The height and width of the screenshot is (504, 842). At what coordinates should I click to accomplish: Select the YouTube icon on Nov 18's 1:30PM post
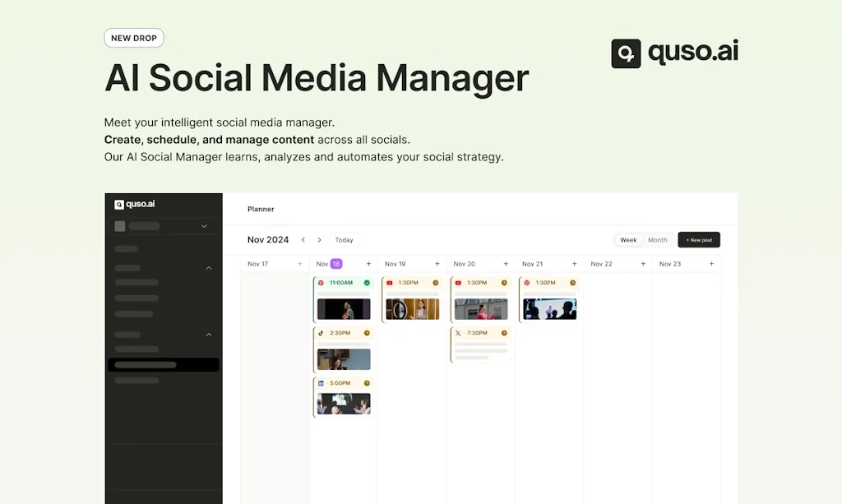(x=390, y=283)
